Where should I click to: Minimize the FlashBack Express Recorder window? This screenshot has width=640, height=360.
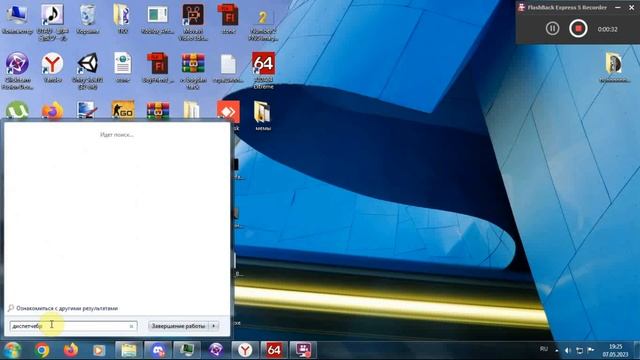618,7
